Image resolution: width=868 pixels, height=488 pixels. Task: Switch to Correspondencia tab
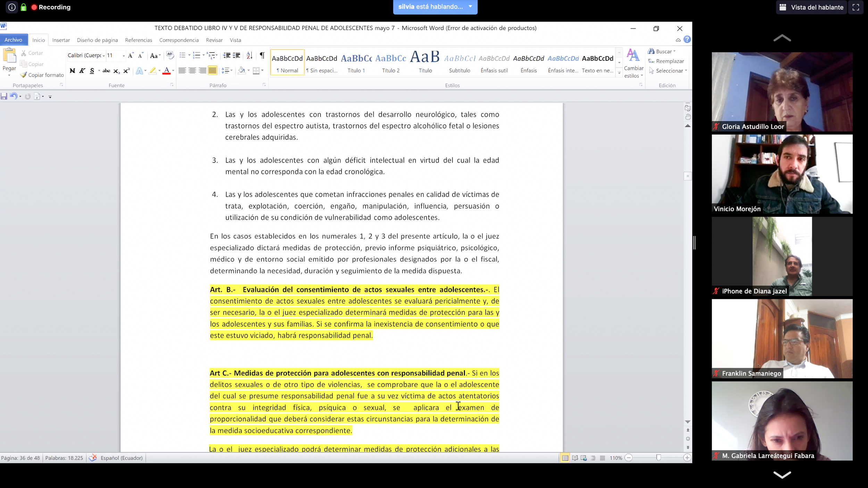point(179,40)
